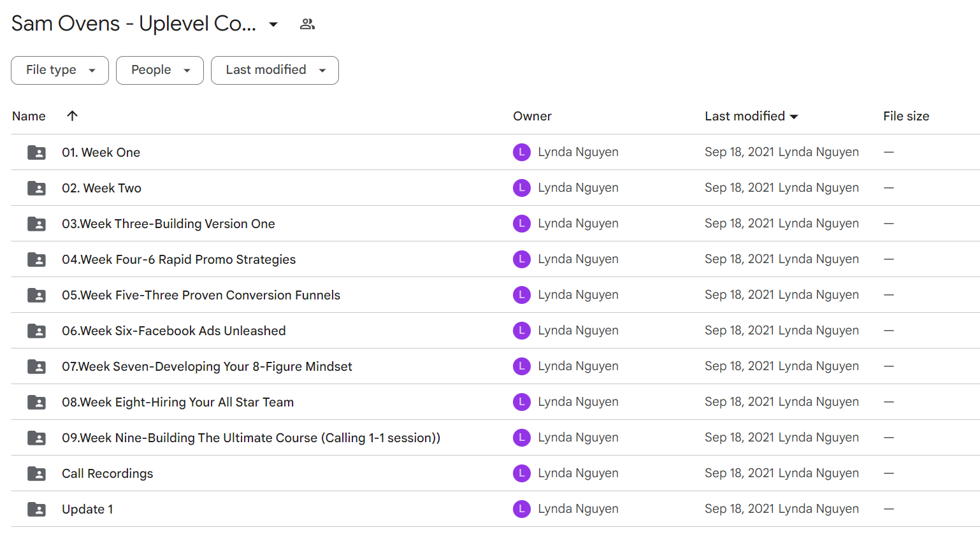
Task: Click folder icon for 03.Week Three-Building Version One
Action: [x=36, y=224]
